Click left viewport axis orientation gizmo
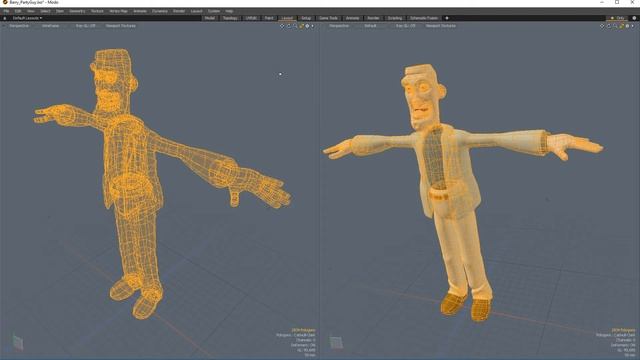 [x=18, y=342]
